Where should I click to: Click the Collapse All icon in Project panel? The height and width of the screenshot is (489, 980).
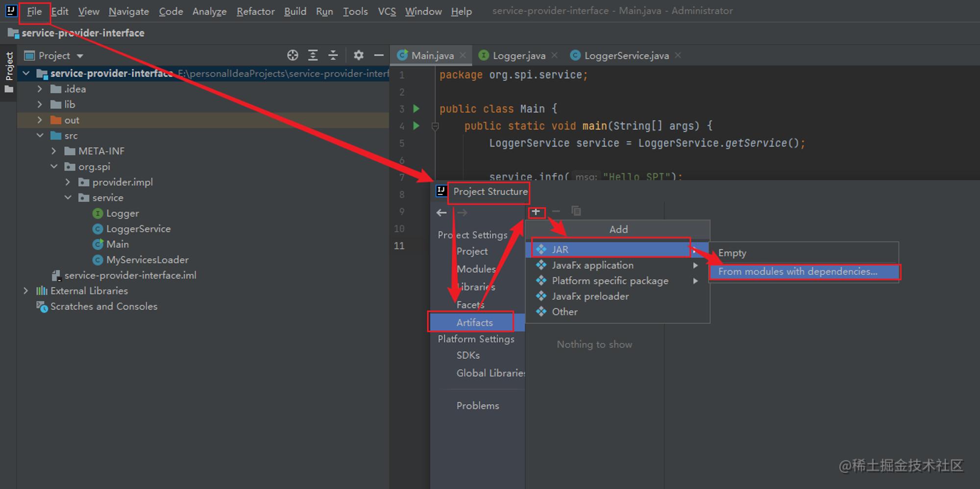coord(333,55)
